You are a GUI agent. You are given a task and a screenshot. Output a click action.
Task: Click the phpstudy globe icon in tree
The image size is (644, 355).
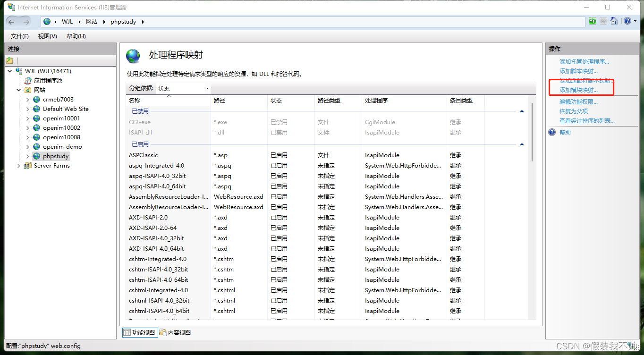coord(37,156)
